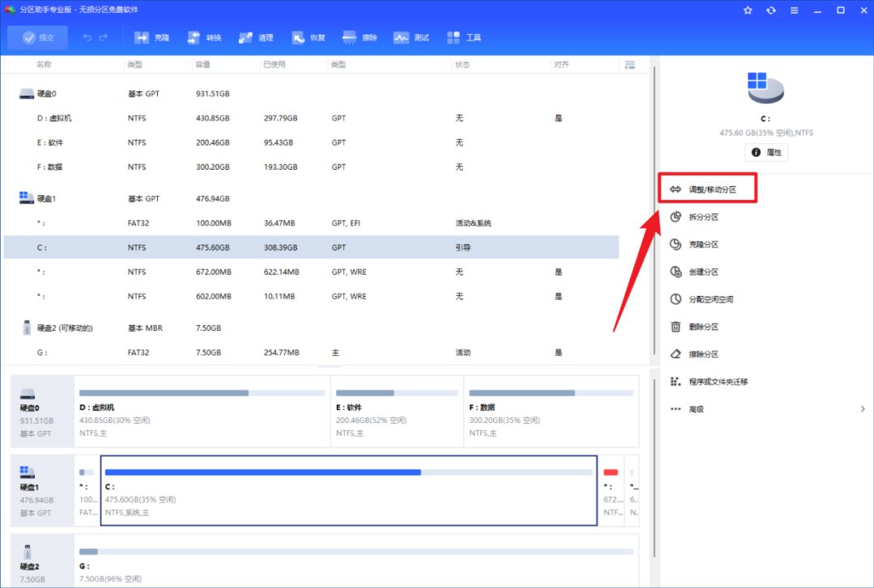The height and width of the screenshot is (588, 874).
Task: Click the Properties (属性) button
Action: pyautogui.click(x=766, y=152)
